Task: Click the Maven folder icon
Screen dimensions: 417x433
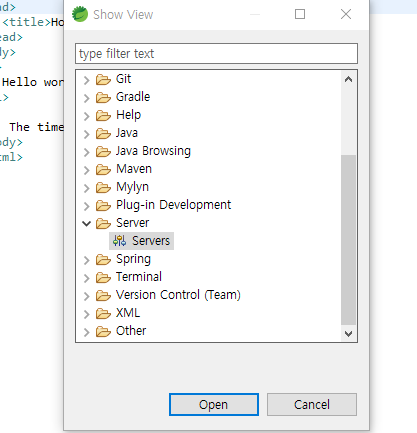Action: [103, 170]
